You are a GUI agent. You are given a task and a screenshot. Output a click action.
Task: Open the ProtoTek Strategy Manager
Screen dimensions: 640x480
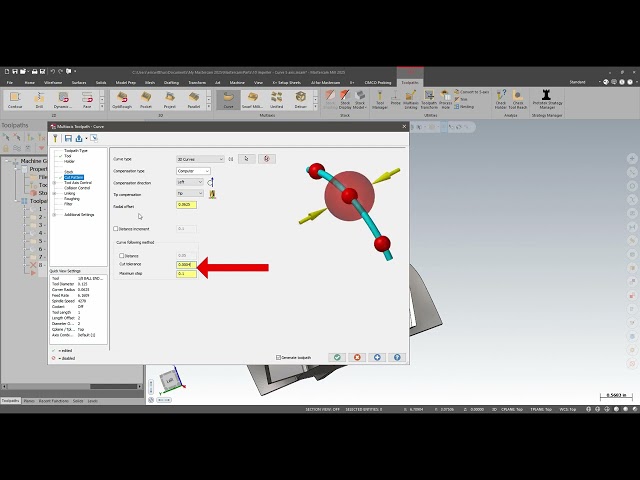point(547,100)
